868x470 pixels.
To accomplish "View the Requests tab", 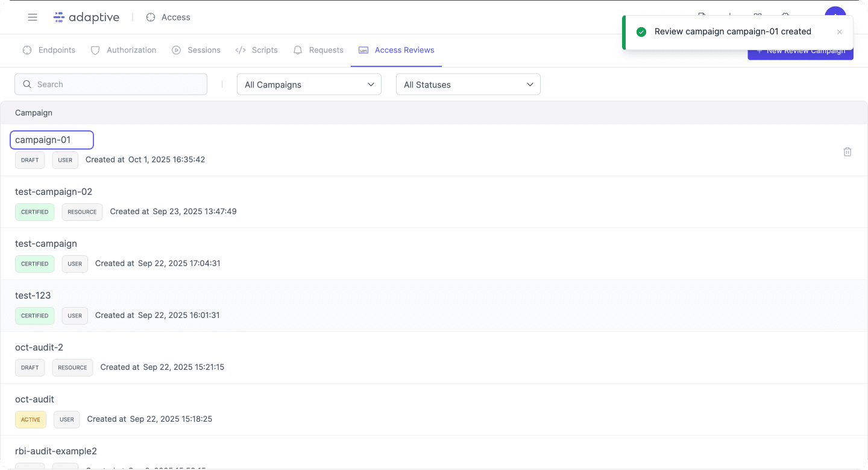I will (x=318, y=50).
